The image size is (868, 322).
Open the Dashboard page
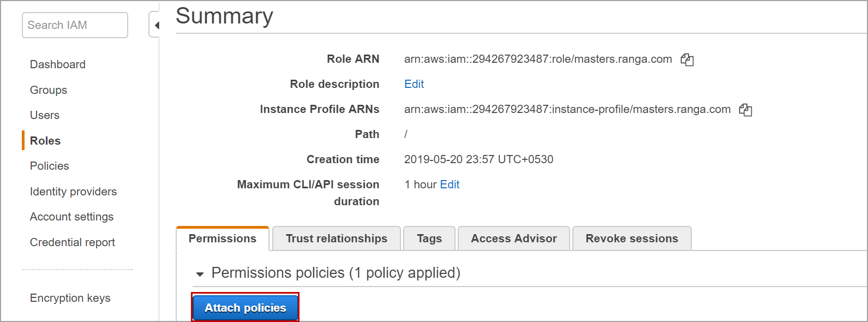point(58,64)
